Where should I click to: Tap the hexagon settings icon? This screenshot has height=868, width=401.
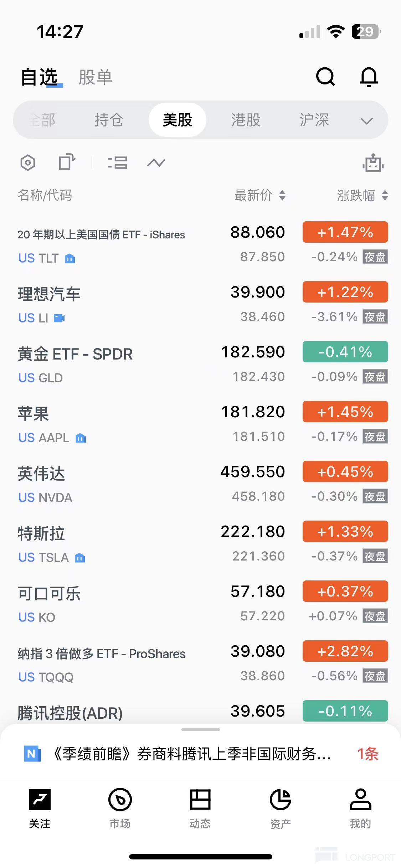[x=28, y=163]
